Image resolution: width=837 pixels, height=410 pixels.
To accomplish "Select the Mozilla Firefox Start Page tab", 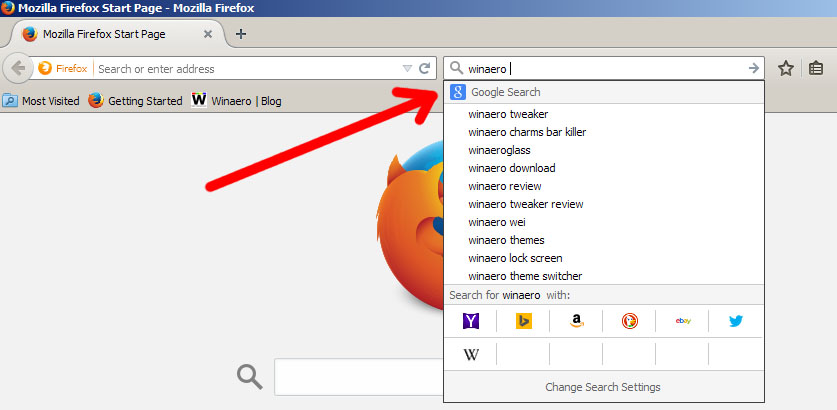I will 116,34.
